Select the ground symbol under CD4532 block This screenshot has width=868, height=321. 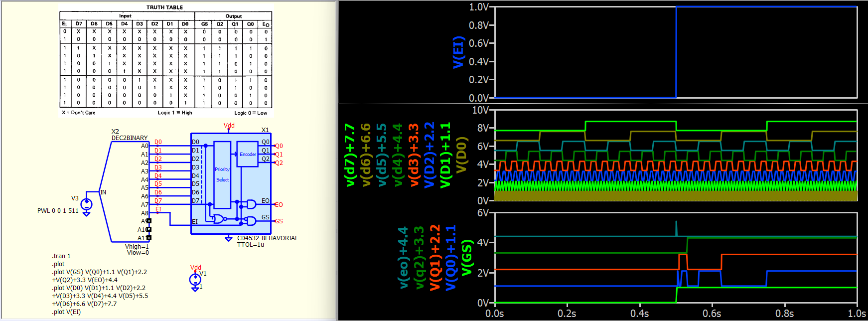pyautogui.click(x=229, y=239)
